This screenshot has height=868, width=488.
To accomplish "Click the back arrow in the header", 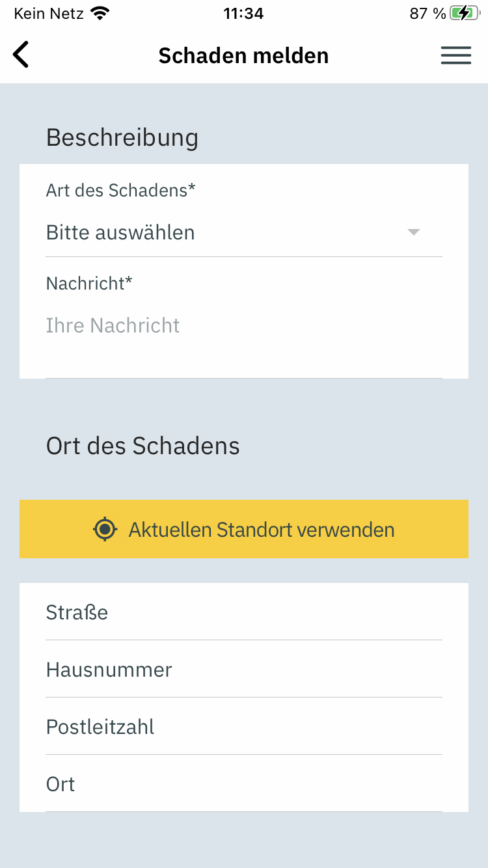I will pyautogui.click(x=21, y=55).
